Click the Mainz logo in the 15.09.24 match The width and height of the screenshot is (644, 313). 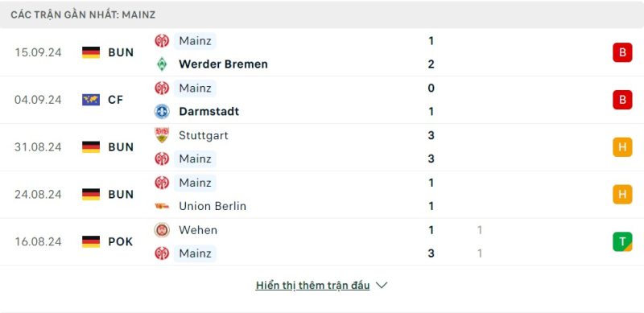click(162, 41)
